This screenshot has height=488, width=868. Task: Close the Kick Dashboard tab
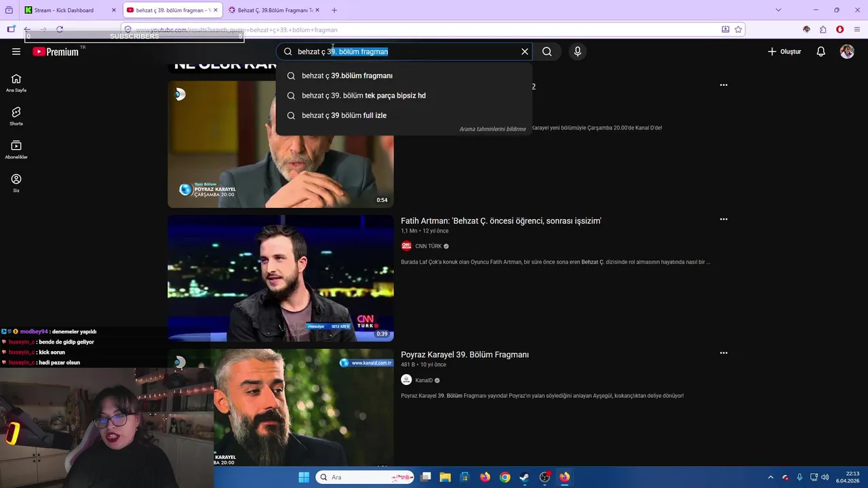tap(114, 10)
